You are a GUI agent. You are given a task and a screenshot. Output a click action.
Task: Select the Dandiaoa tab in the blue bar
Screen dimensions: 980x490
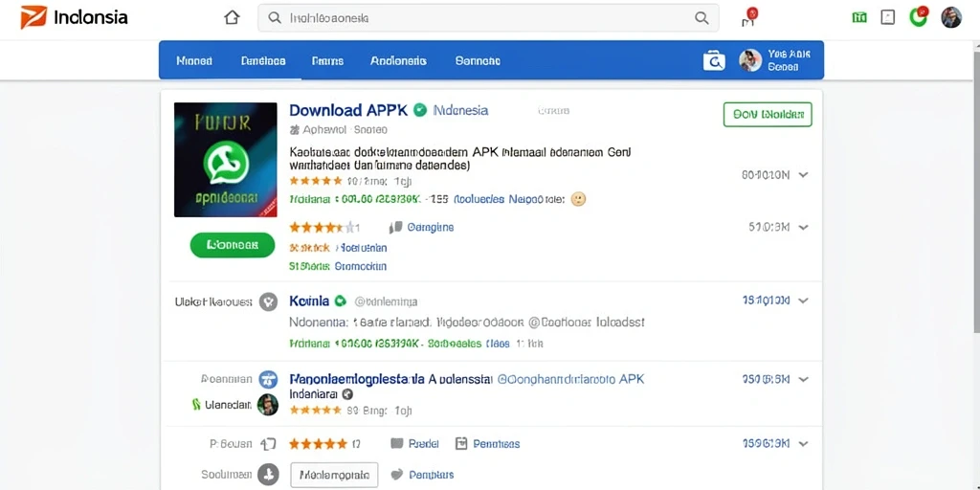263,61
